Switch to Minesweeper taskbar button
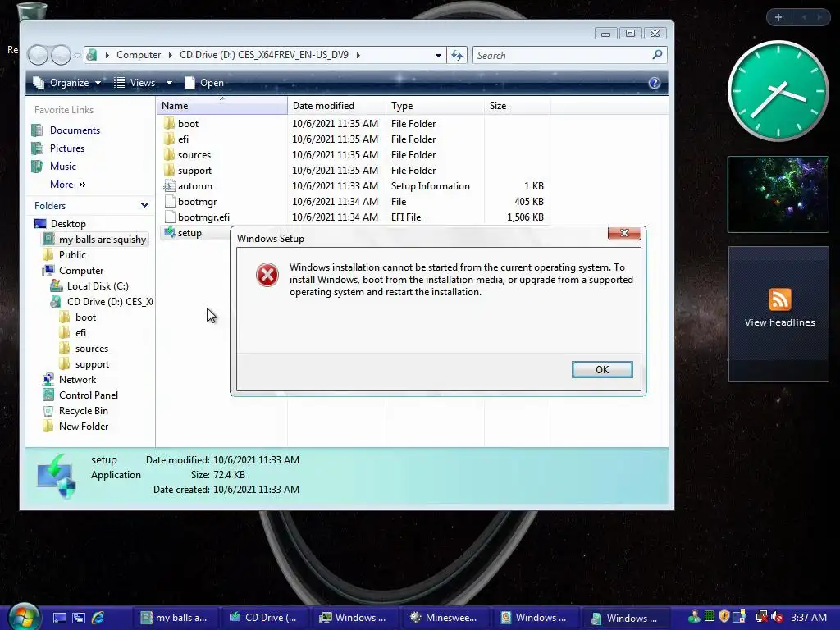This screenshot has height=630, width=840. (444, 618)
